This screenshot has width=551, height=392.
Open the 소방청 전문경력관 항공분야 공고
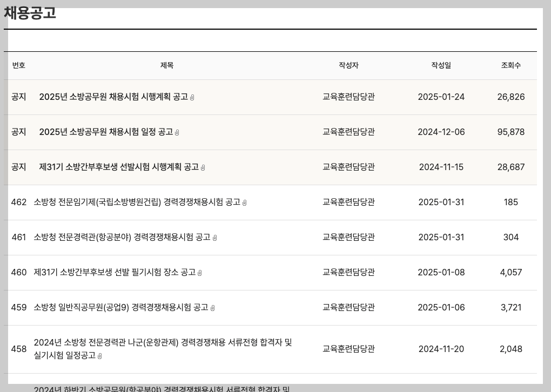(x=122, y=237)
